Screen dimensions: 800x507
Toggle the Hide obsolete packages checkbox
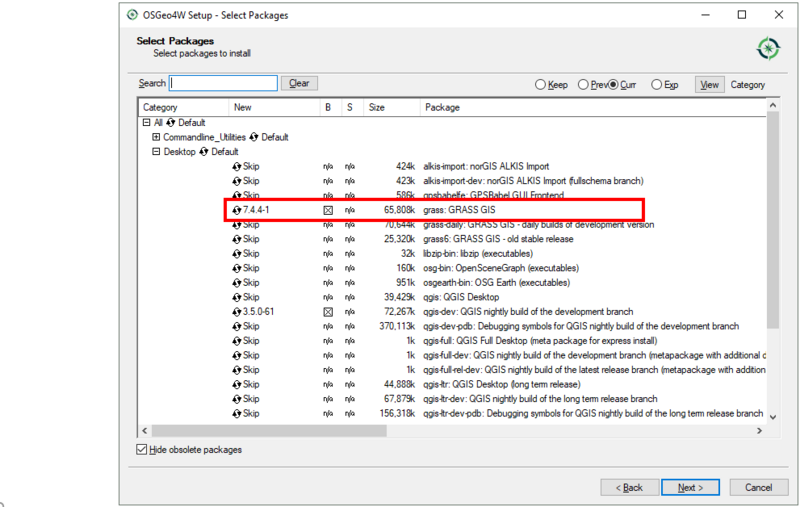pyautogui.click(x=141, y=450)
